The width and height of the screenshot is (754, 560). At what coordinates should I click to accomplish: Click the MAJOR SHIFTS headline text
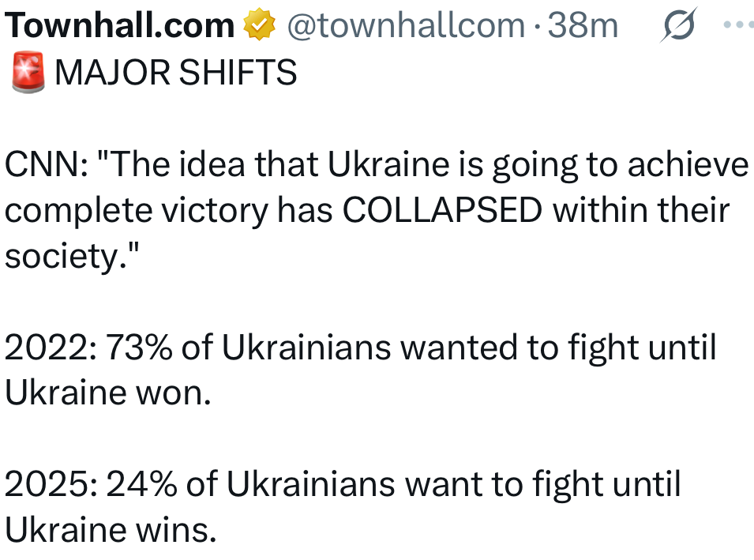[176, 73]
